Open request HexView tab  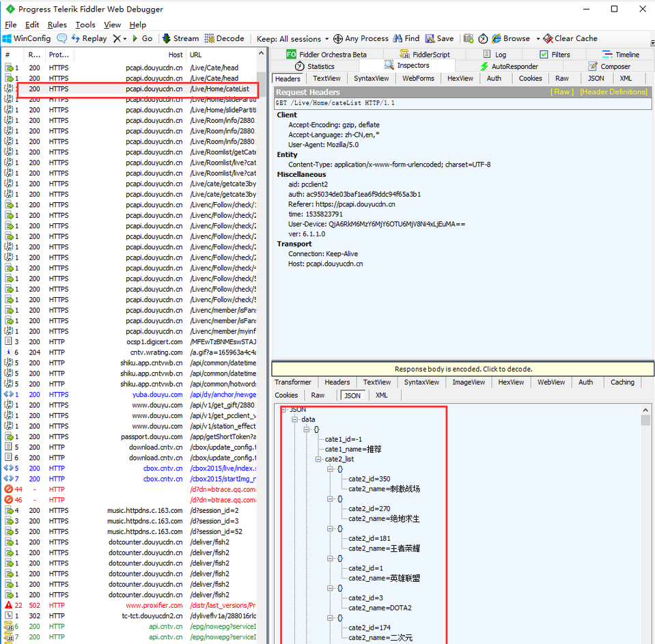coord(460,79)
